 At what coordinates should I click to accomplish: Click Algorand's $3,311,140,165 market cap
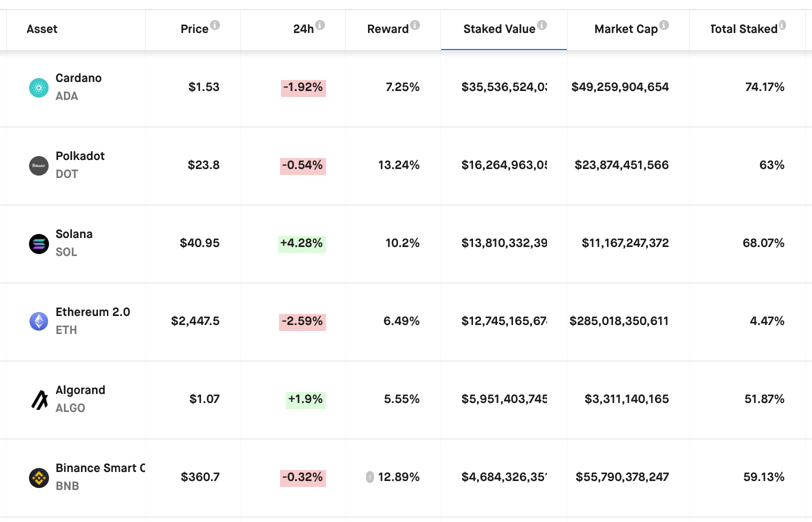[626, 399]
